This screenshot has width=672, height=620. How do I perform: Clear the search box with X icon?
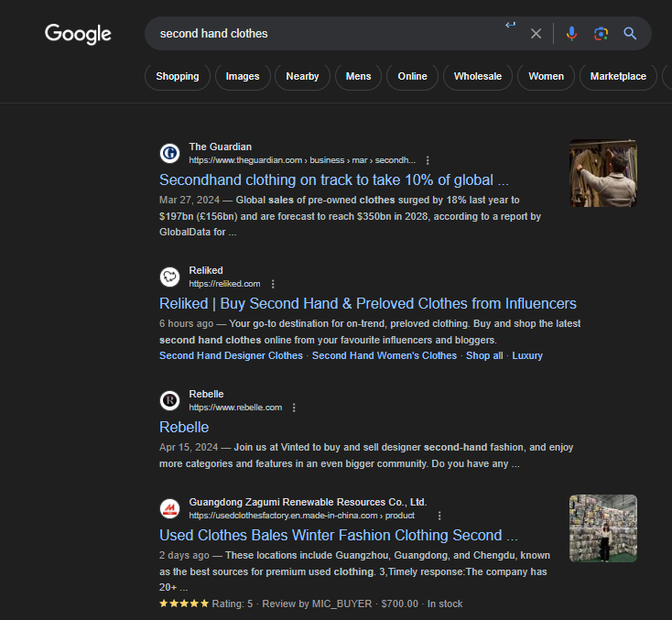tap(537, 34)
